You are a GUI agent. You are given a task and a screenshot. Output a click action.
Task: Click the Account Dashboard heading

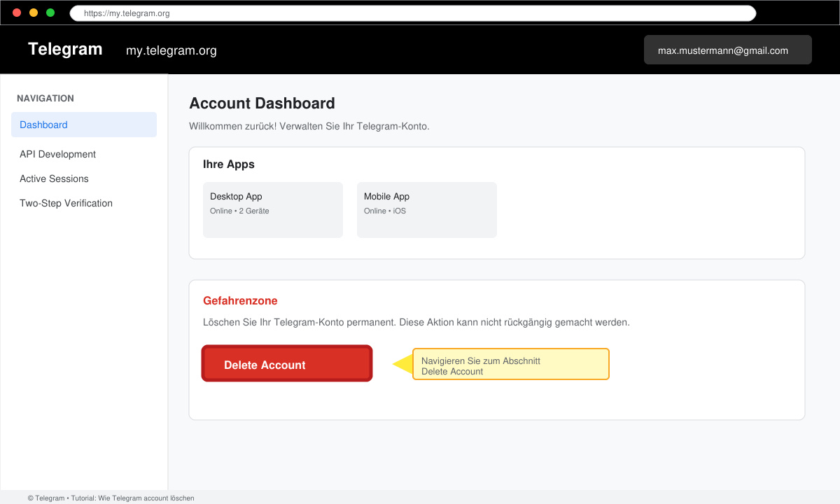[262, 104]
